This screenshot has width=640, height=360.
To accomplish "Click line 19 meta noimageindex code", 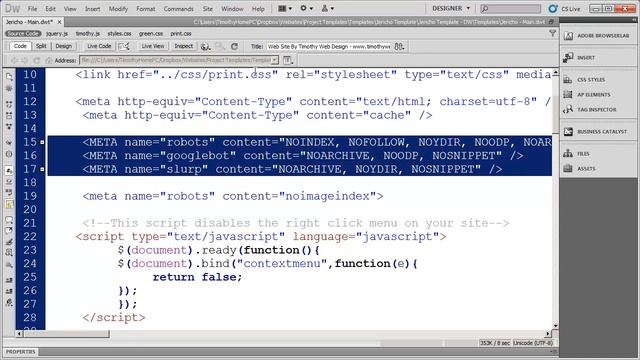I will 233,196.
